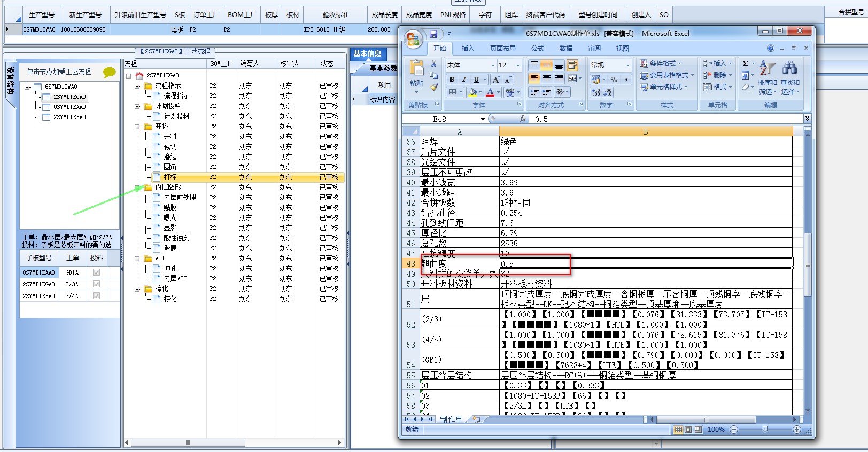The image size is (868, 452).
Task: Open the Name Box dropdown for B48
Action: [483, 119]
